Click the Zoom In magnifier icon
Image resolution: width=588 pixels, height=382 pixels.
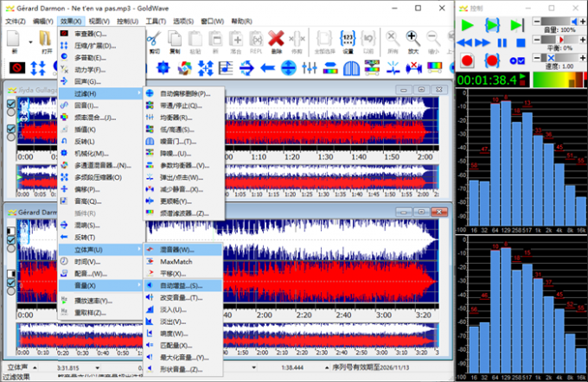tap(412, 41)
